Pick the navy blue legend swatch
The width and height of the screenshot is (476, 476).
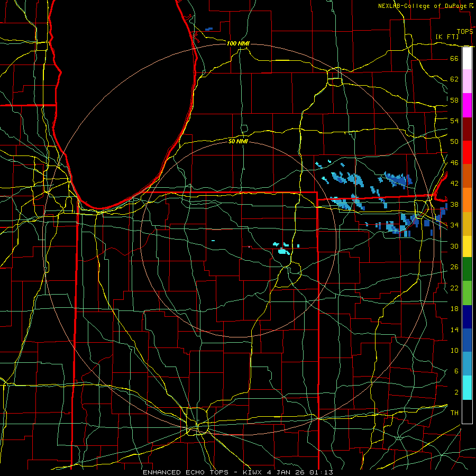(x=467, y=317)
